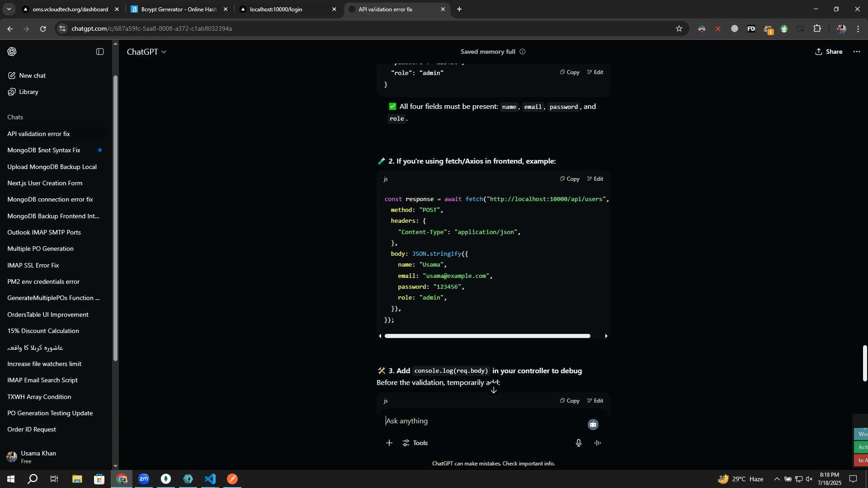Open the conversation options three-dot menu
Viewport: 868px width, 488px height.
tap(857, 52)
